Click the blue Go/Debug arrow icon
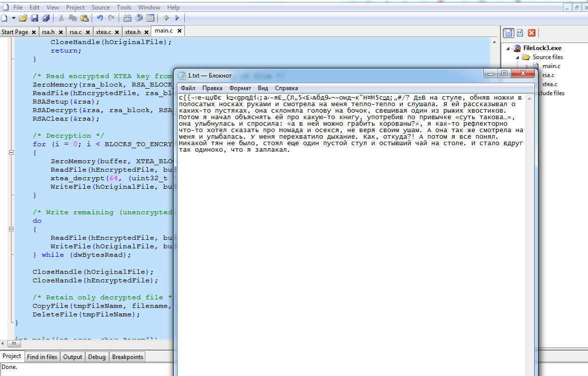This screenshot has height=376, width=588. pyautogui.click(x=177, y=18)
